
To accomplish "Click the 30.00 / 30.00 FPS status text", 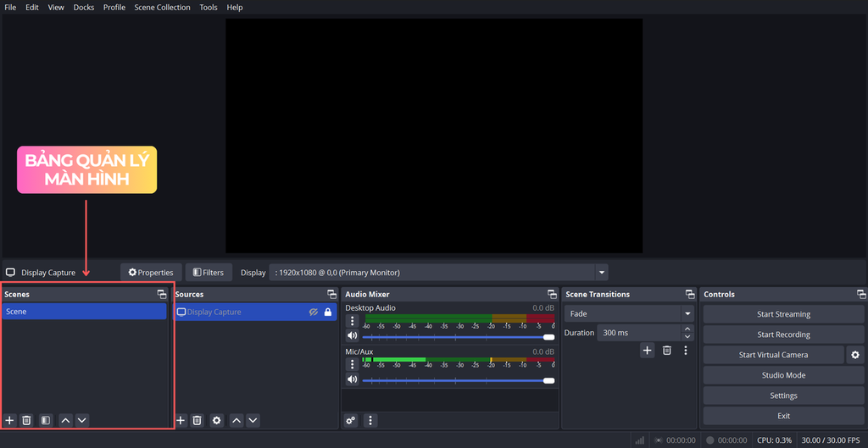I will click(832, 440).
